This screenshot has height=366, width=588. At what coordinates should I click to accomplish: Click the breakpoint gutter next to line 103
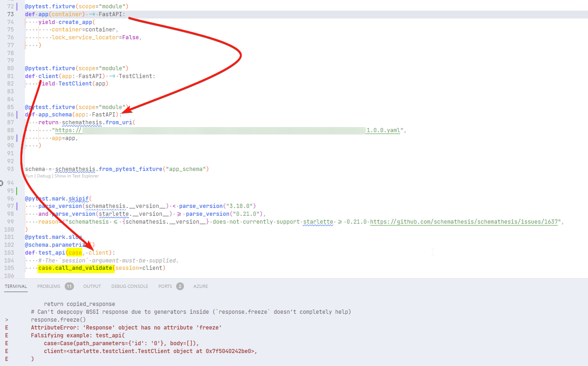coord(4,252)
